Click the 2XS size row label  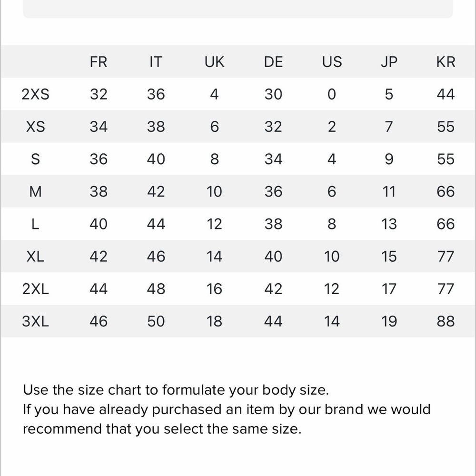coord(35,94)
